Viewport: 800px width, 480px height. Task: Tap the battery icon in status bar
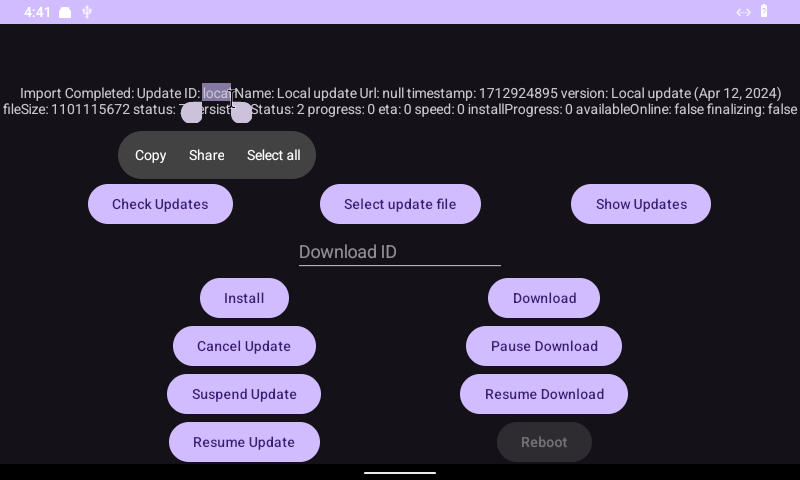(764, 12)
